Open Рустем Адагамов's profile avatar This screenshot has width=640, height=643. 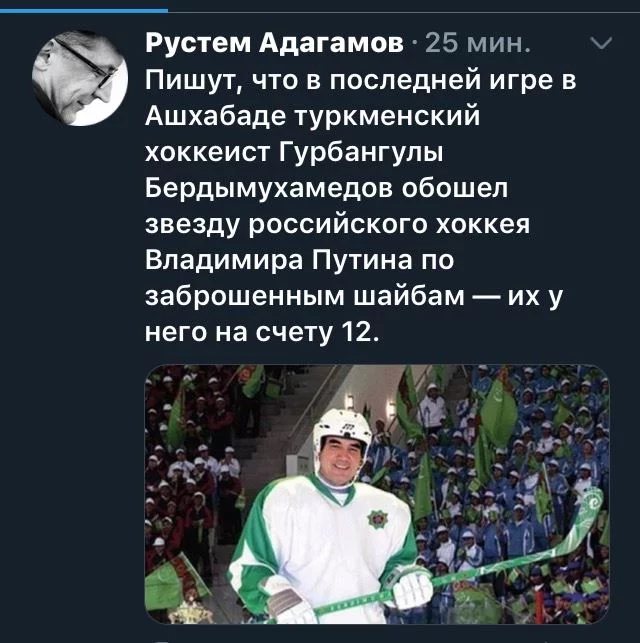(80, 78)
